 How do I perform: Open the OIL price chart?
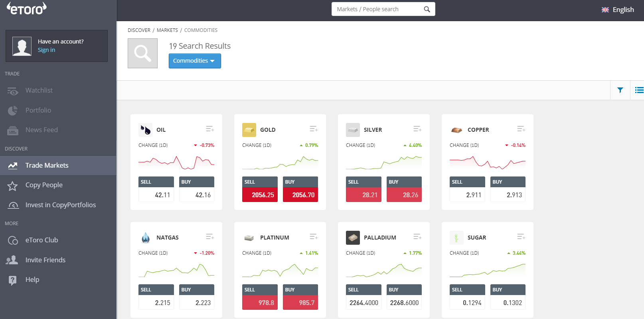(x=176, y=162)
